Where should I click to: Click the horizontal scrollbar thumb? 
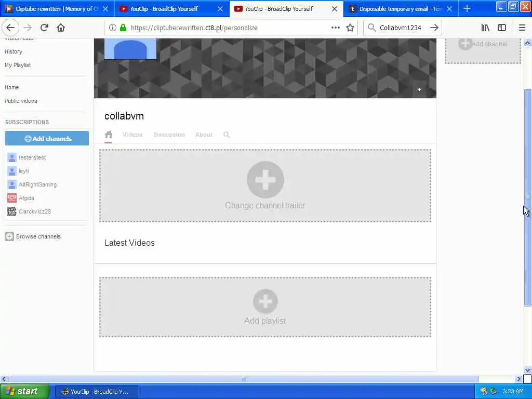click(x=244, y=379)
